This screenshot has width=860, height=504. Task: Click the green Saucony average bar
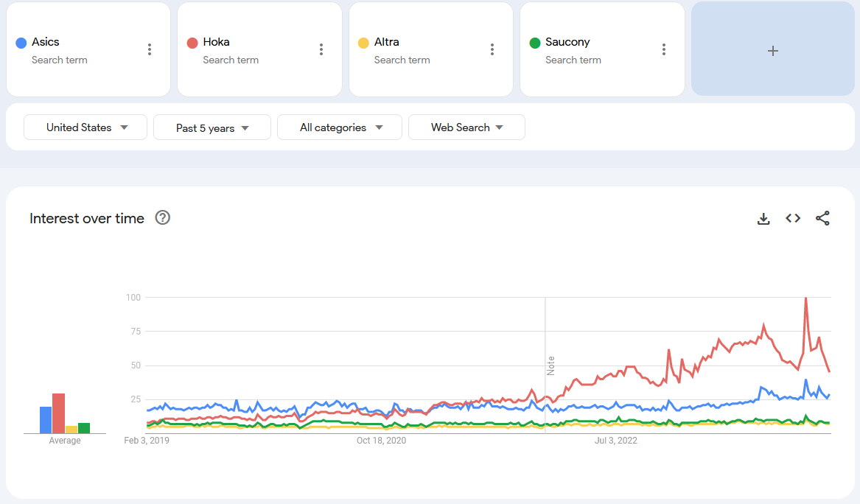coord(84,428)
